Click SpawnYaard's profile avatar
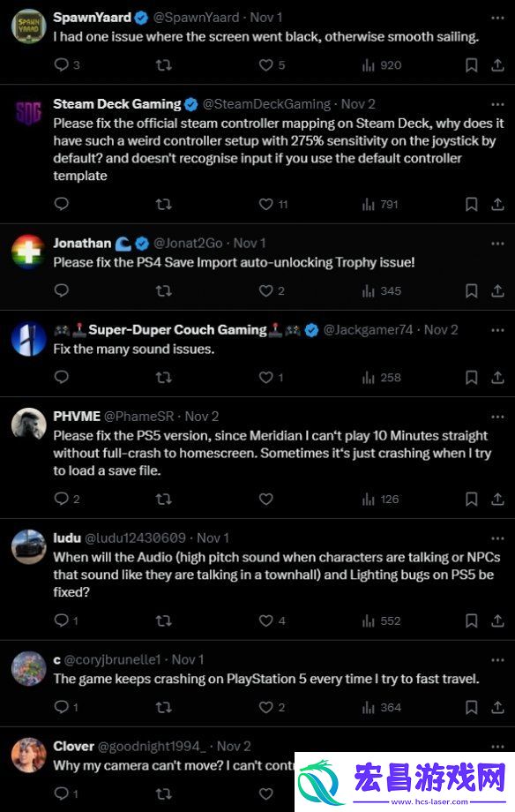Screen dimensions: 515x812 point(29,26)
